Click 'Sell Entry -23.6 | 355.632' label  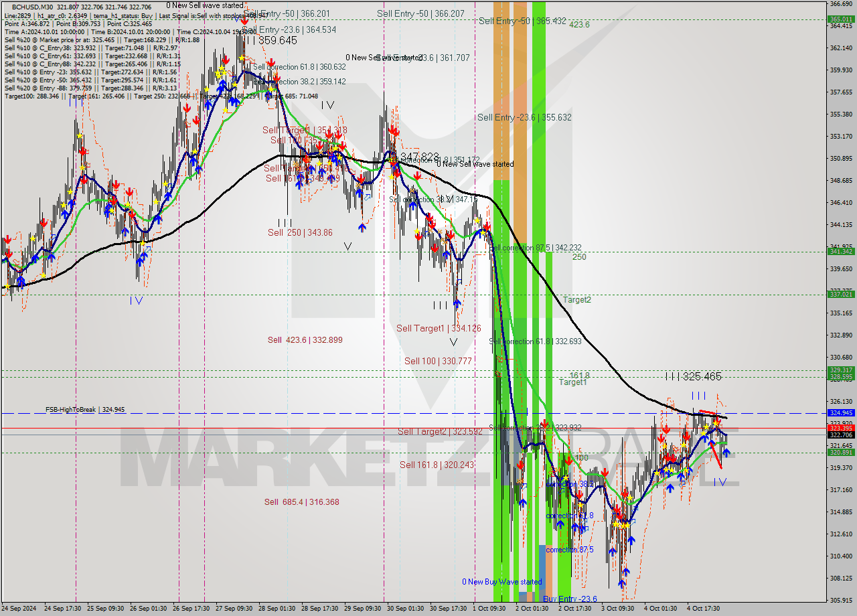pyautogui.click(x=524, y=118)
